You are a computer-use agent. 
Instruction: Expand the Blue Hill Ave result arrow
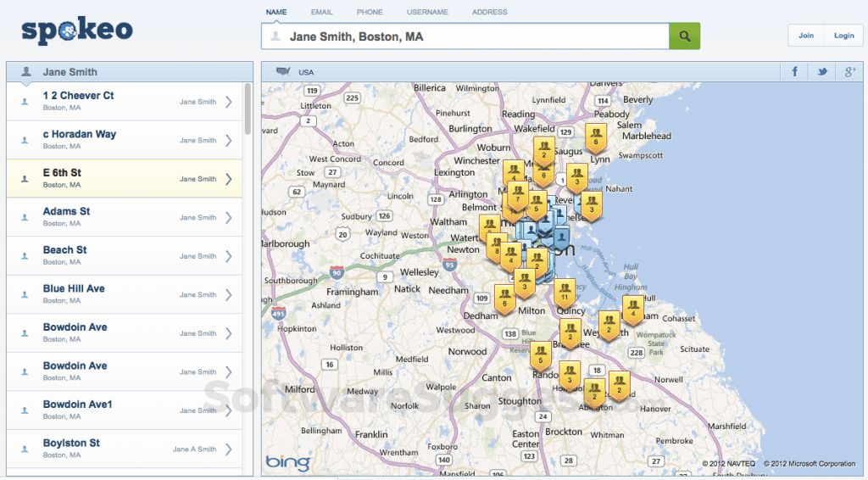229,295
